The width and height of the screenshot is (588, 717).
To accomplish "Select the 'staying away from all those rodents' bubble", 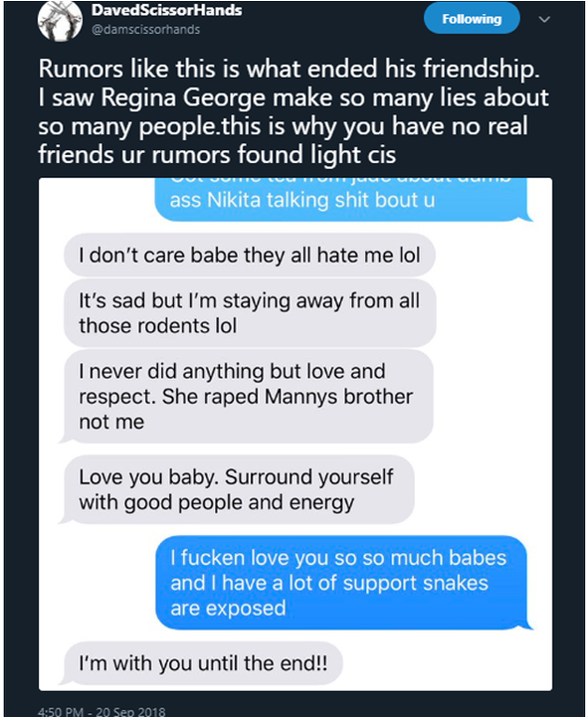I will click(250, 313).
